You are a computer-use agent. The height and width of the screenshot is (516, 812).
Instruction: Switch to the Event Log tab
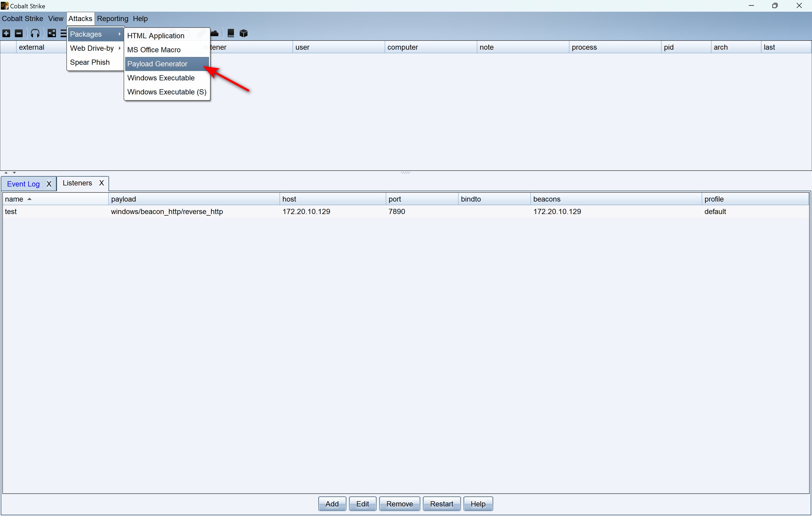pyautogui.click(x=23, y=184)
